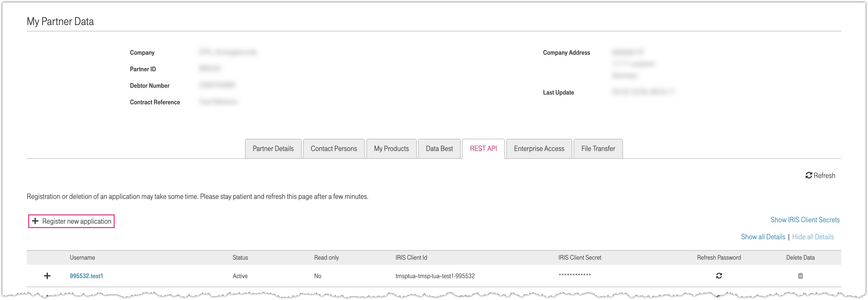Viewport: 868px width, 300px height.
Task: Open the File Transfer tab
Action: click(x=598, y=149)
